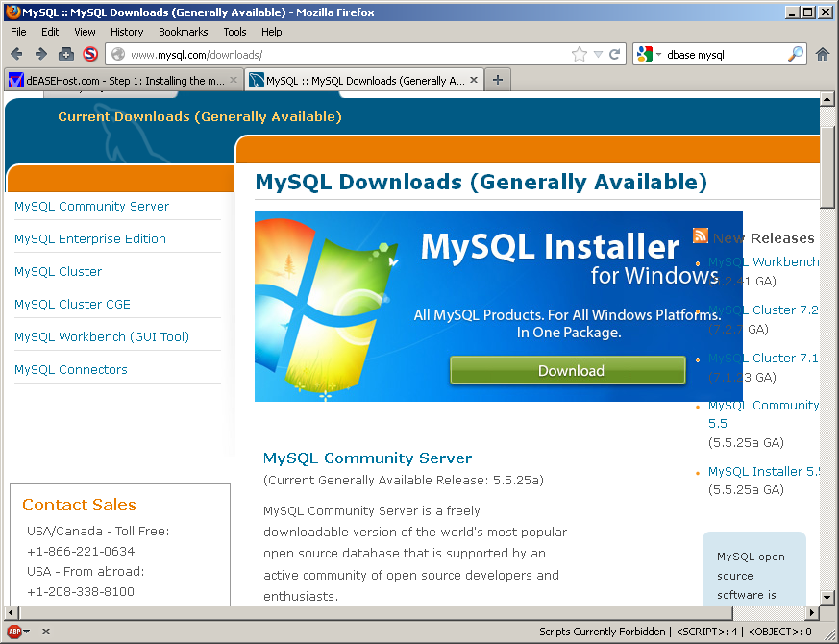Open MySQL Workbench link under New Releases
The height and width of the screenshot is (644, 839).
coord(763,261)
